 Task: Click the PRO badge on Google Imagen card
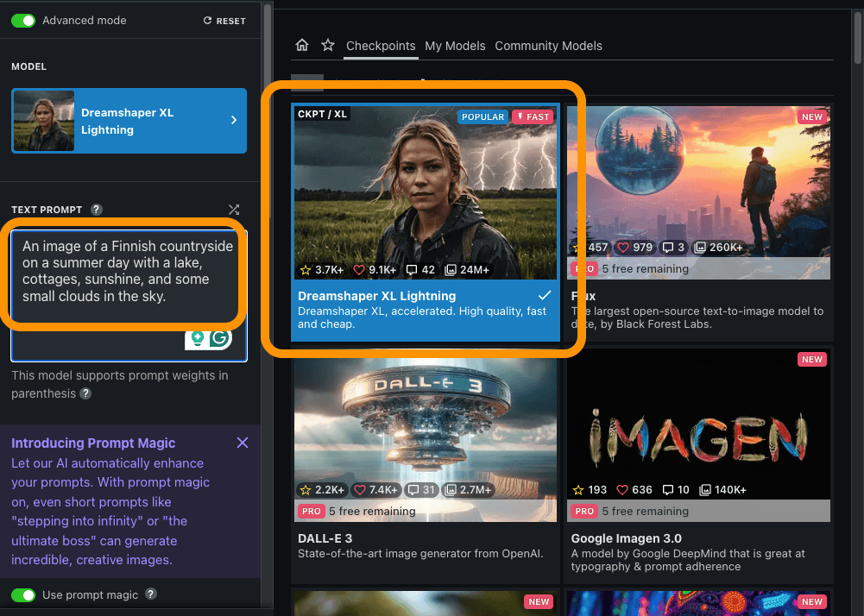point(584,512)
